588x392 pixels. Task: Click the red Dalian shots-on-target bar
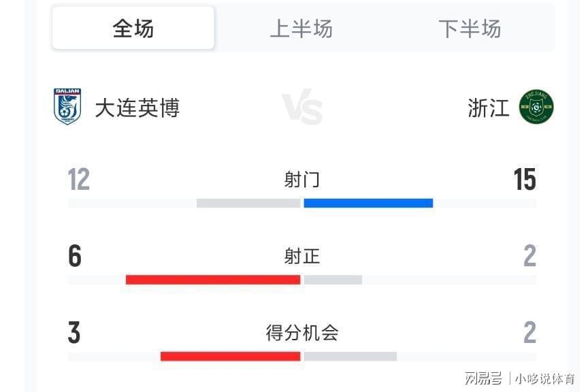[213, 280]
